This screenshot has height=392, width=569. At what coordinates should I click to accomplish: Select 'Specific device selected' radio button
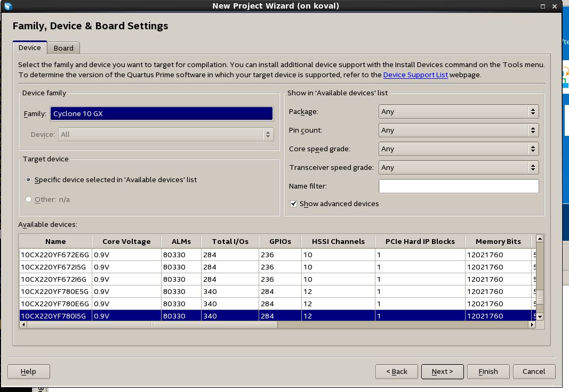pos(28,180)
